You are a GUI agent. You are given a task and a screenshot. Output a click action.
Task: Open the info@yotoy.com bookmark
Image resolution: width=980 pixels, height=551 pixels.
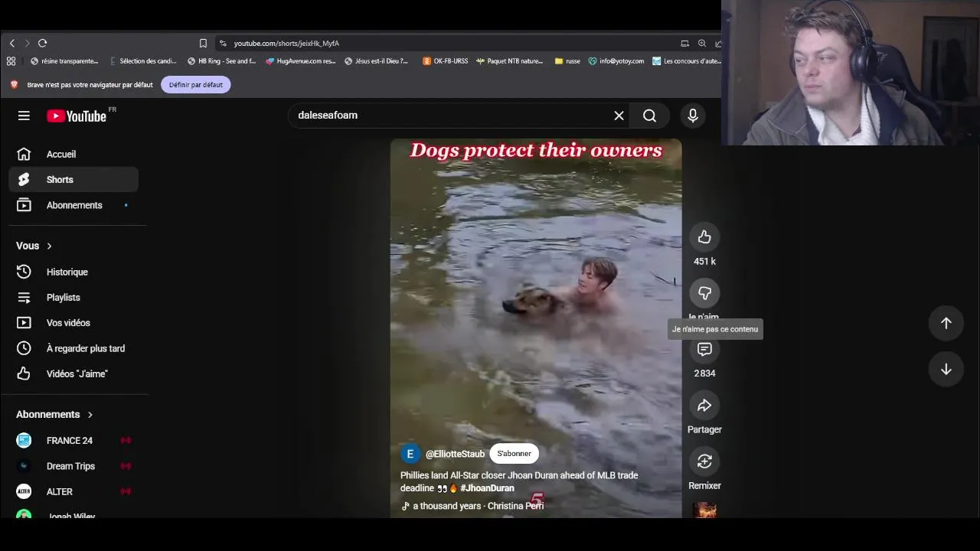616,61
